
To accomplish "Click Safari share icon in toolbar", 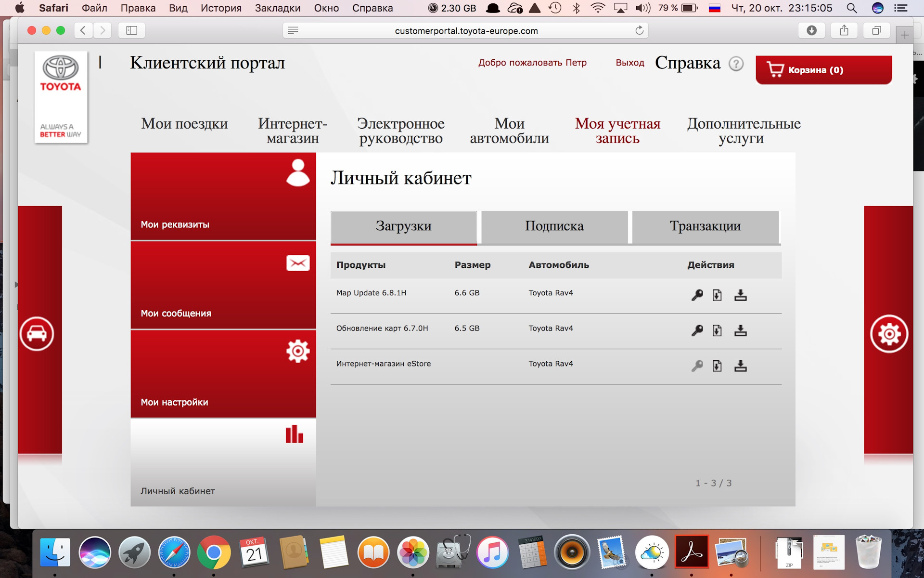I will point(844,30).
